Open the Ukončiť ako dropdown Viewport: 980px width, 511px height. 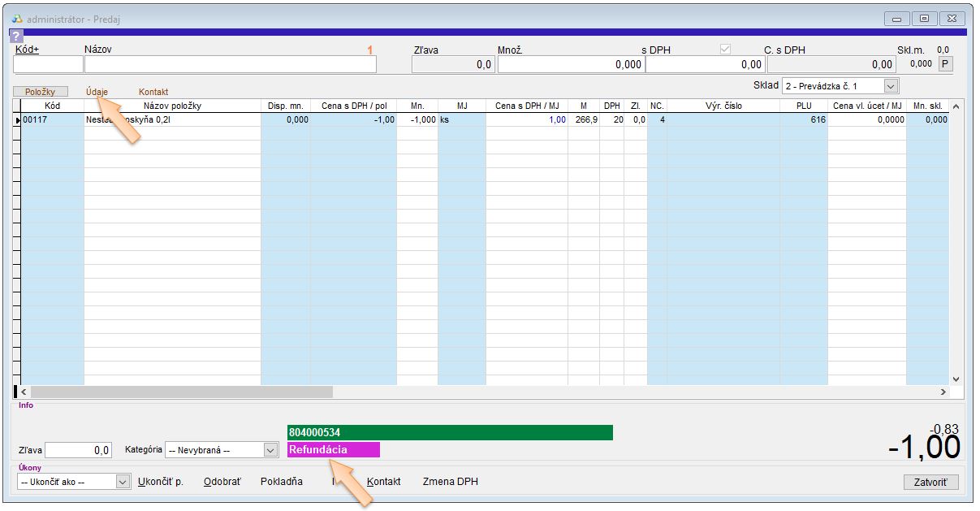click(x=123, y=482)
